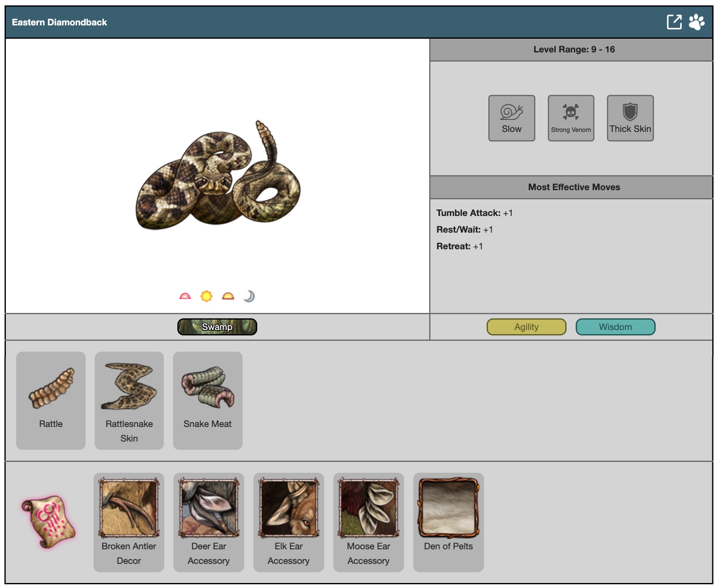716x588 pixels.
Task: Click the pink glowing scroll icon
Action: pos(49,521)
